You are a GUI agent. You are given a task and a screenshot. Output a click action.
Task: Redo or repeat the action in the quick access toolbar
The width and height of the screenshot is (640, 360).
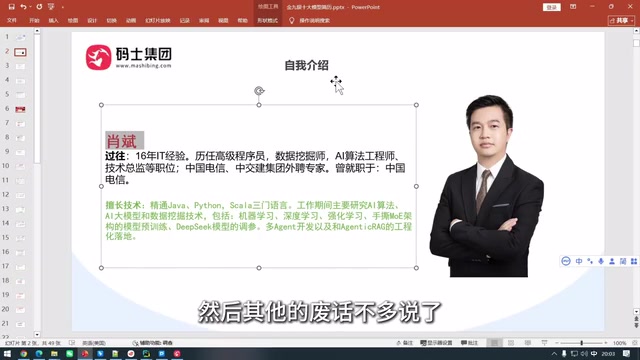coord(39,7)
